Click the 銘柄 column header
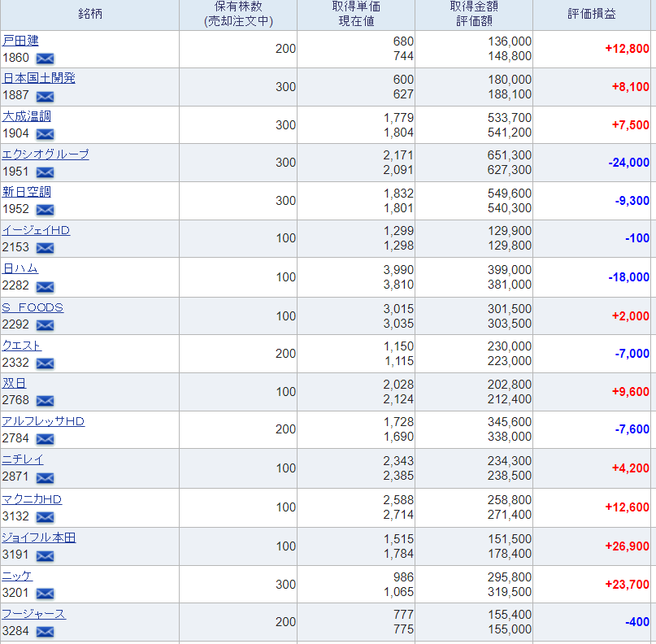Image resolution: width=656 pixels, height=644 pixels. 90,14
